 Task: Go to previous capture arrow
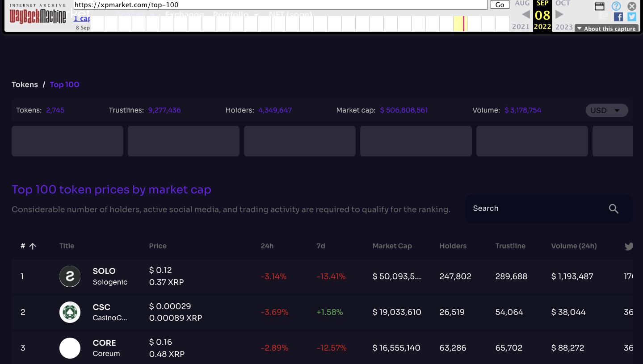point(526,14)
